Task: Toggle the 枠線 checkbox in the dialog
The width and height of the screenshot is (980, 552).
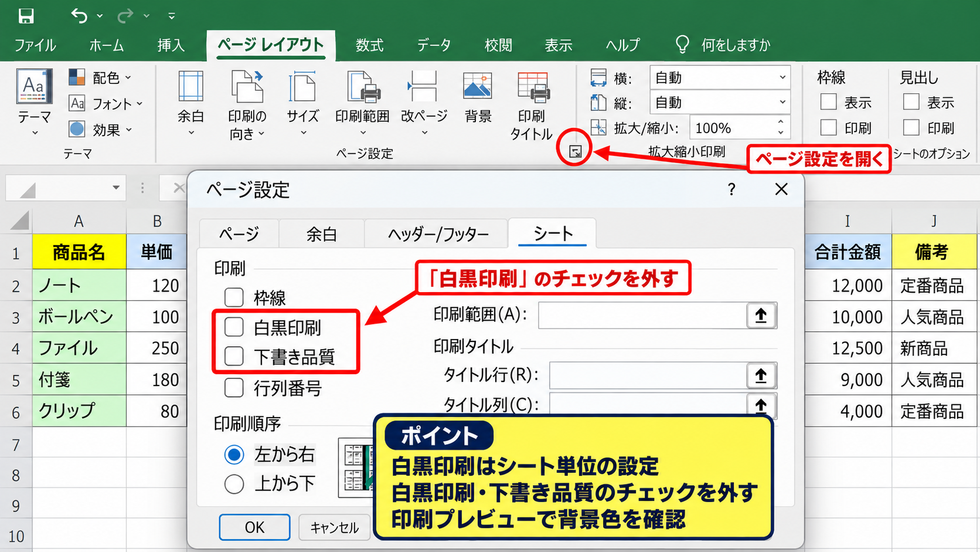Action: tap(234, 297)
